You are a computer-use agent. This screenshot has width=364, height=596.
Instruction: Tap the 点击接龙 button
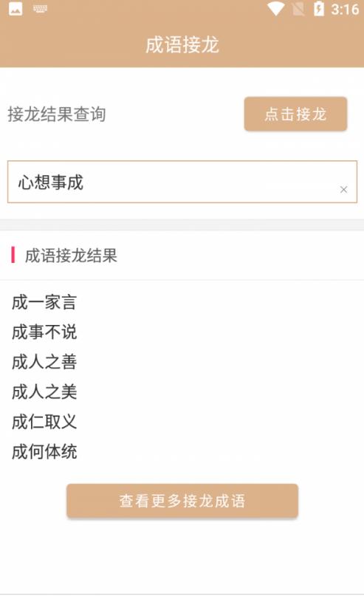[x=295, y=114]
